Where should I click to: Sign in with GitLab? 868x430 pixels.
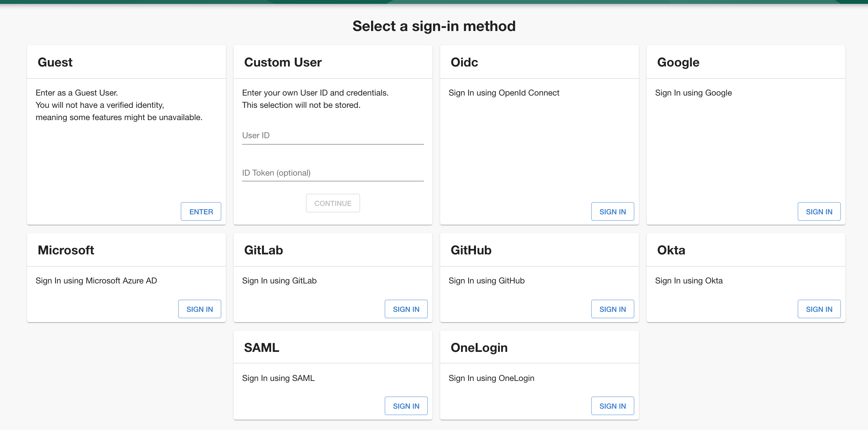(406, 309)
